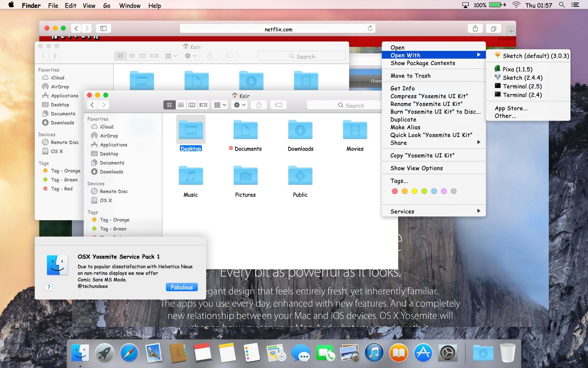588x368 pixels.
Task: Click the help question mark button
Action: point(49,287)
